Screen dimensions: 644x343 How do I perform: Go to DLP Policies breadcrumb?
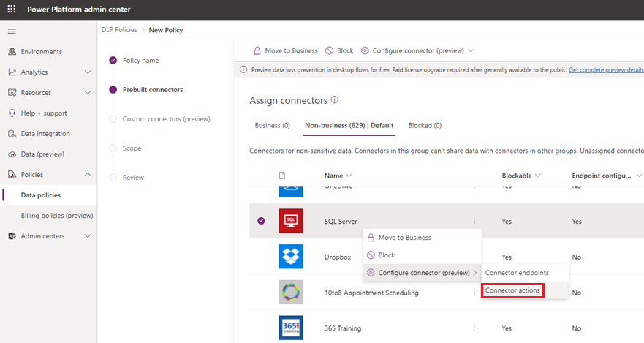[119, 30]
